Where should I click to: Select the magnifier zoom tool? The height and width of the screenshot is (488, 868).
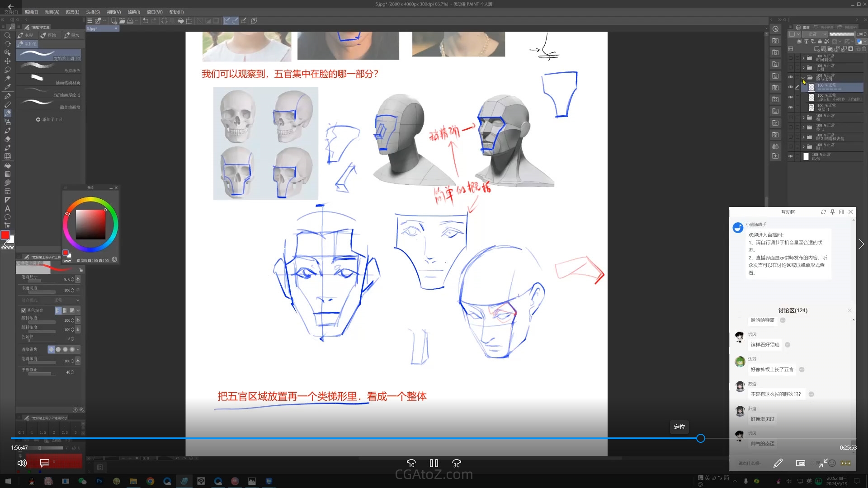tap(7, 35)
